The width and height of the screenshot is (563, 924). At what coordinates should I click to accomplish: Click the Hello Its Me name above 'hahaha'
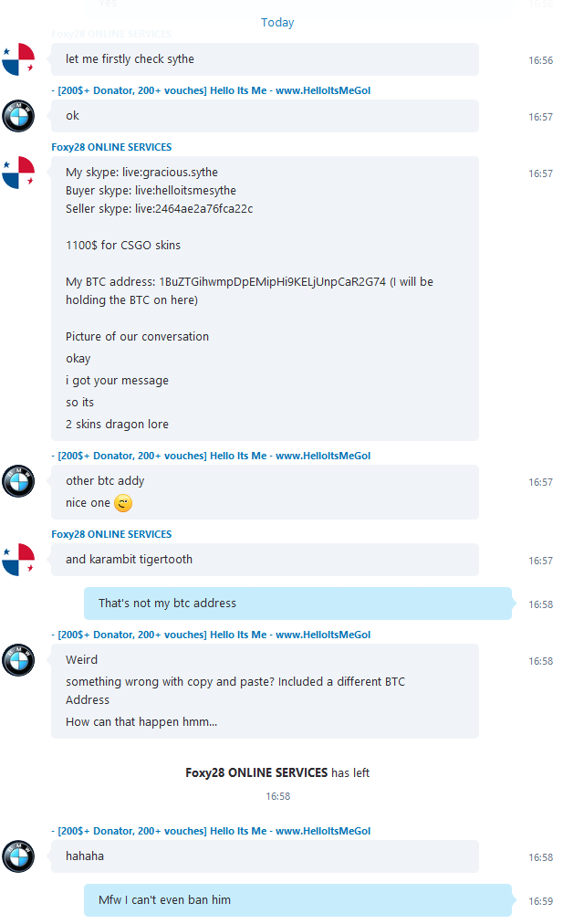(211, 832)
